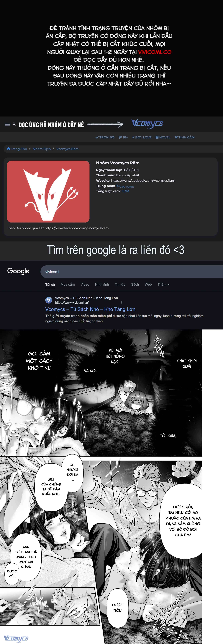Open the BOY LOVE category
Viewport: 223px width, 644px height.
pyautogui.click(x=142, y=137)
